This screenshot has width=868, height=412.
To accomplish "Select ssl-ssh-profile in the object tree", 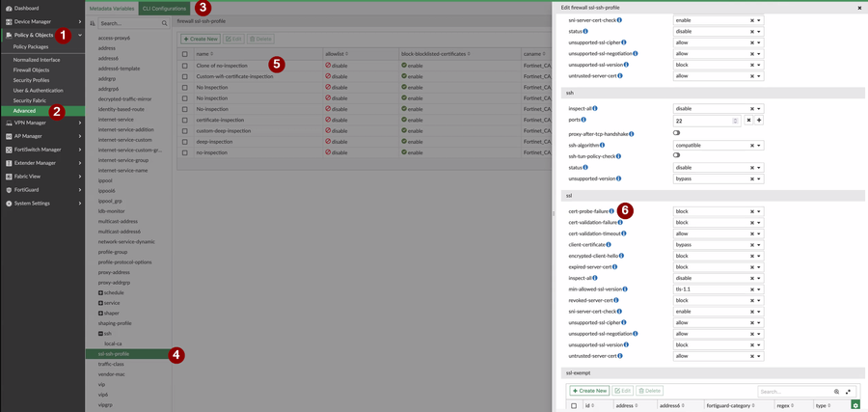I will [128, 354].
